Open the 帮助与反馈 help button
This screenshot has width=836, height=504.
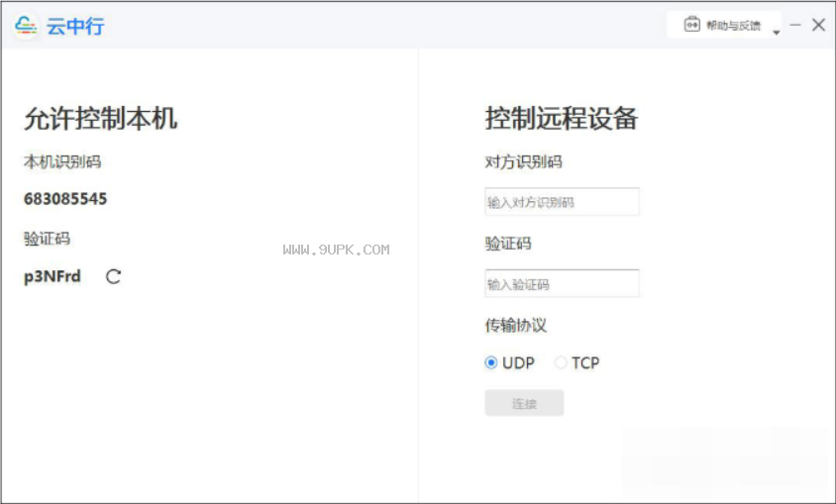click(722, 25)
